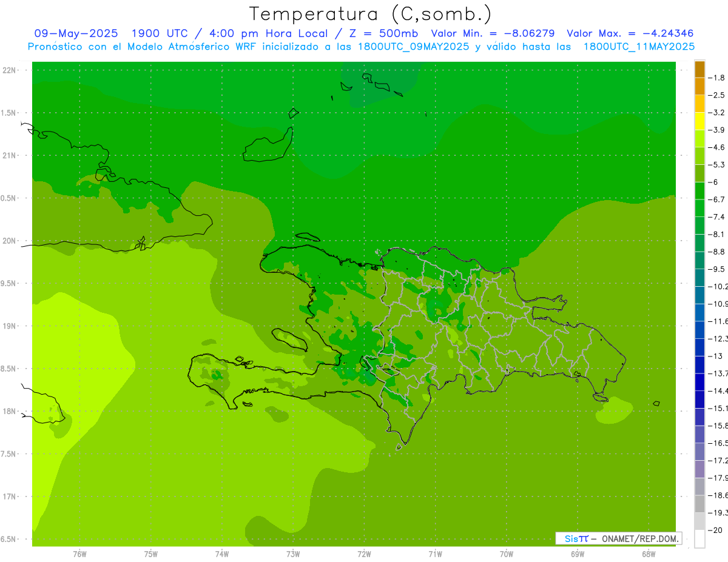
Task: Click the "SisPI - ONAMET/REP.DOM." credit box
Action: pos(619,538)
